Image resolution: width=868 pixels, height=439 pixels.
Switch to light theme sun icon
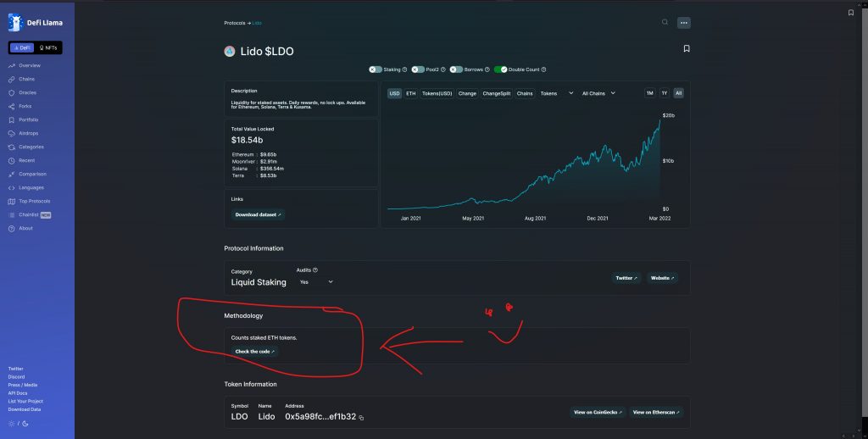(x=12, y=424)
